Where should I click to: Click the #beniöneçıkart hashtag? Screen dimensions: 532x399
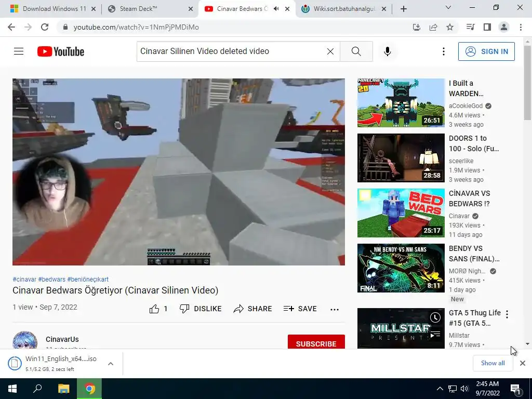[x=88, y=280]
